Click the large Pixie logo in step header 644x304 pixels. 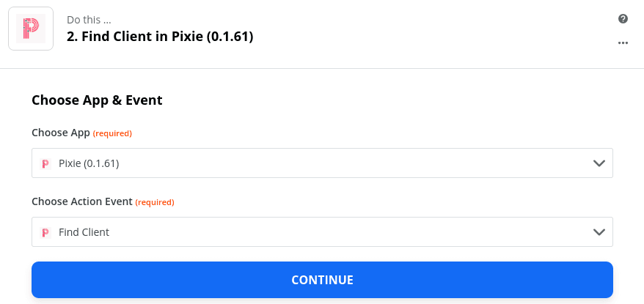[31, 29]
